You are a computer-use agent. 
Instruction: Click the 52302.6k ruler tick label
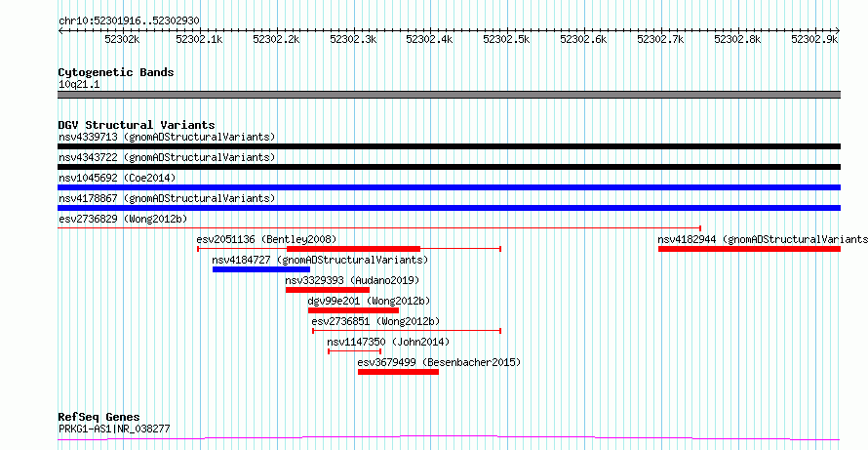click(x=583, y=39)
